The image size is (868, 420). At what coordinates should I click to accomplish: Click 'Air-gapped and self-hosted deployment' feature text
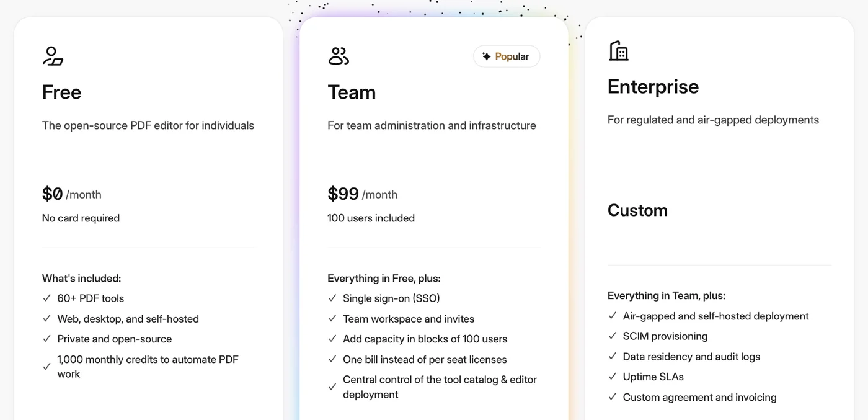click(x=715, y=316)
